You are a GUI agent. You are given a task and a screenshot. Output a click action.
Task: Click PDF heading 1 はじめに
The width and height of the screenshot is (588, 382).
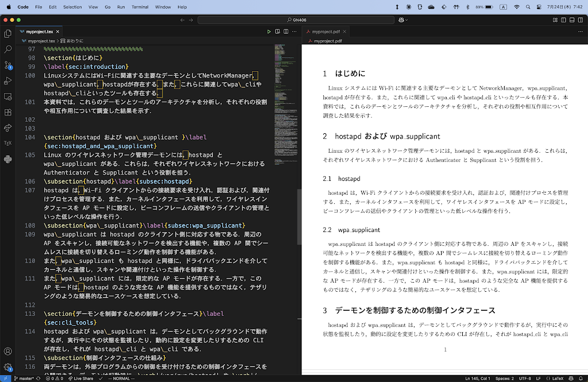[344, 74]
